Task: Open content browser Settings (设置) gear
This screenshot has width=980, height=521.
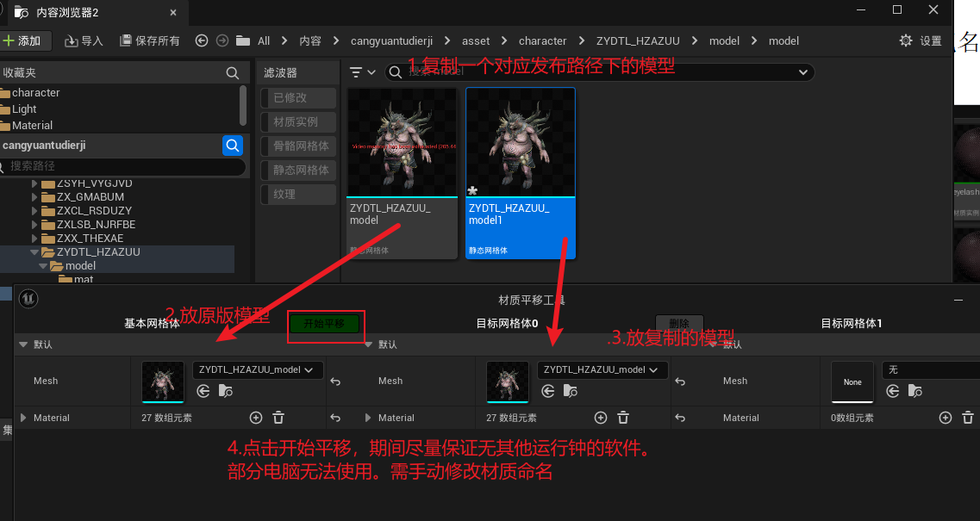Action: pyautogui.click(x=906, y=40)
